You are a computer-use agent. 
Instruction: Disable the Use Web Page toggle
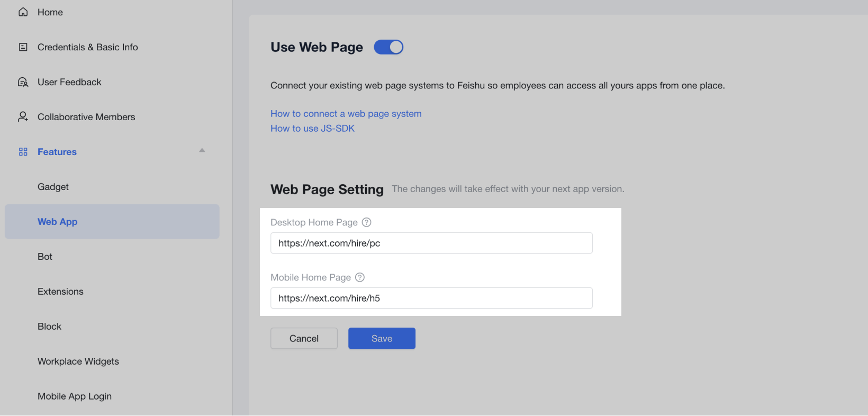click(x=388, y=47)
